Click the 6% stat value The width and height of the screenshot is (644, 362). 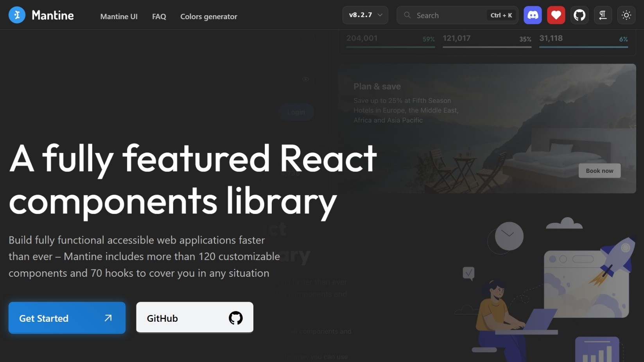623,39
